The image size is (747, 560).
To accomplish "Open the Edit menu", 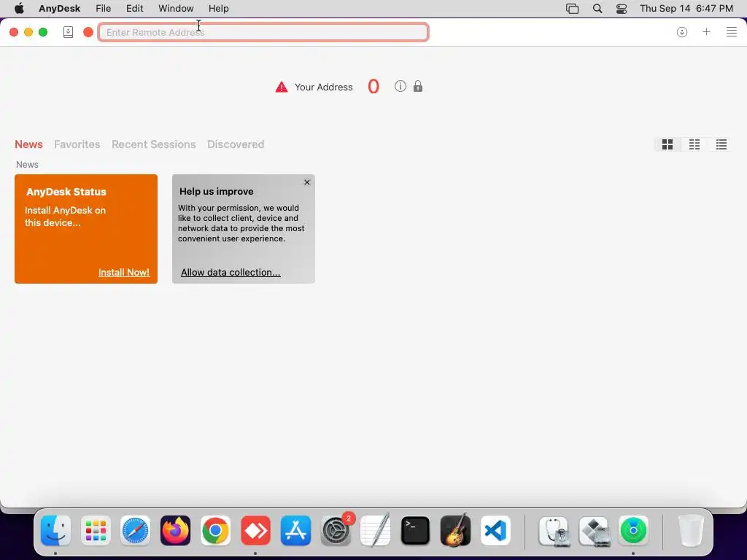I will [135, 9].
